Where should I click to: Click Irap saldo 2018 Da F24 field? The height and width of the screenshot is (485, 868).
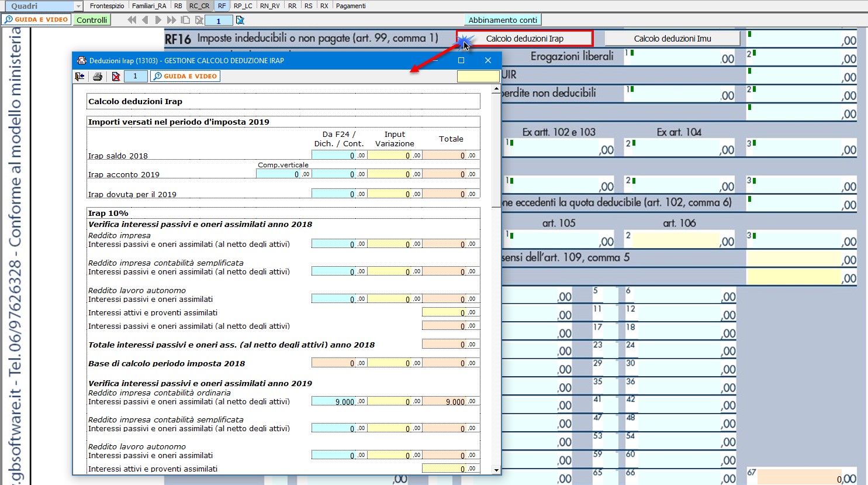pos(339,155)
